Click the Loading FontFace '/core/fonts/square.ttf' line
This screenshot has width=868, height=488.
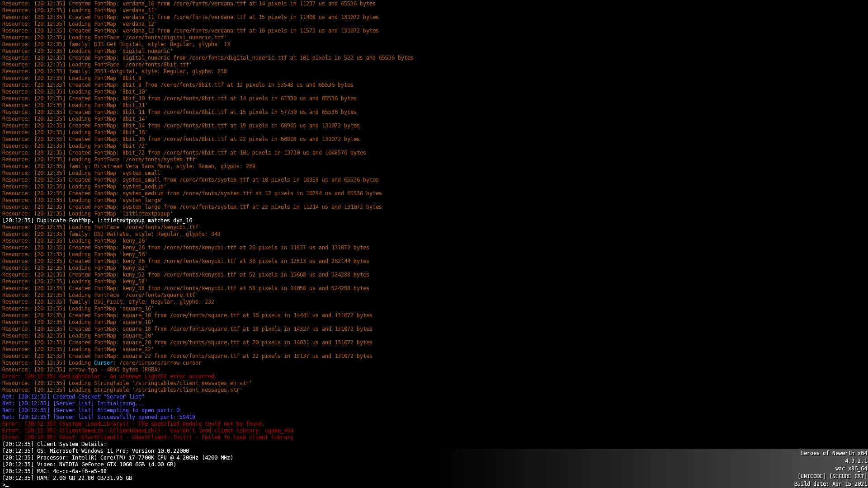pyautogui.click(x=100, y=295)
